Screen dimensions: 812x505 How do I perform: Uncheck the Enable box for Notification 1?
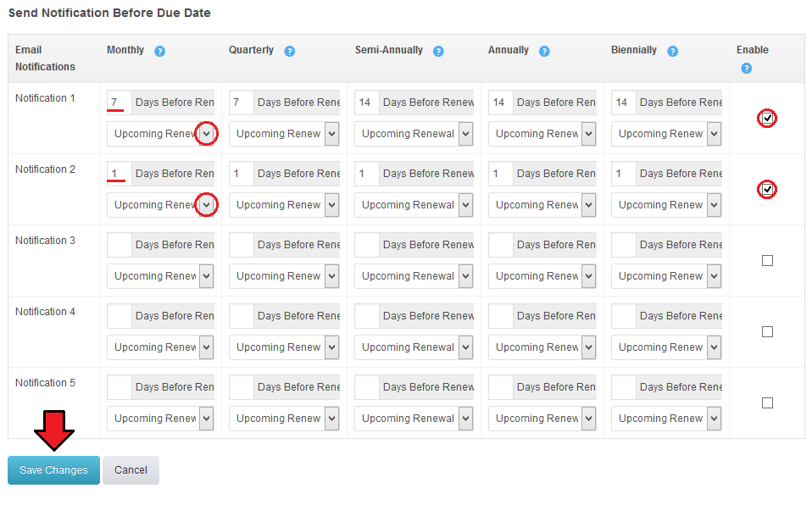point(767,118)
